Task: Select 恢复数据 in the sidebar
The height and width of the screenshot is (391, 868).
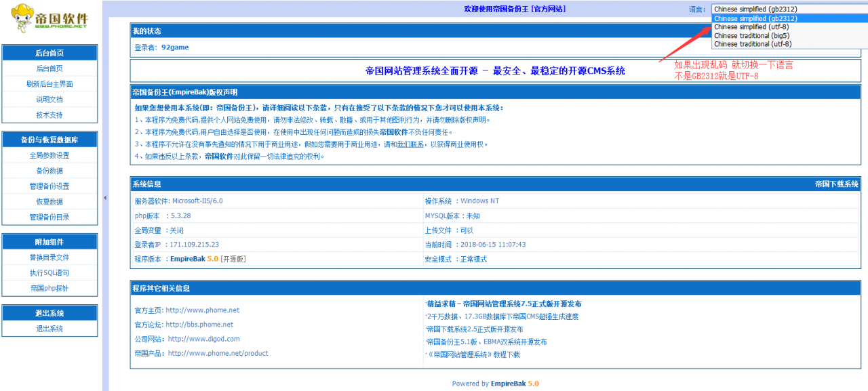Action: point(50,202)
